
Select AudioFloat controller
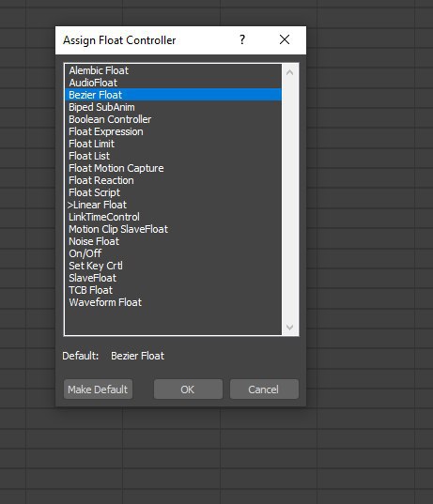[173, 83]
